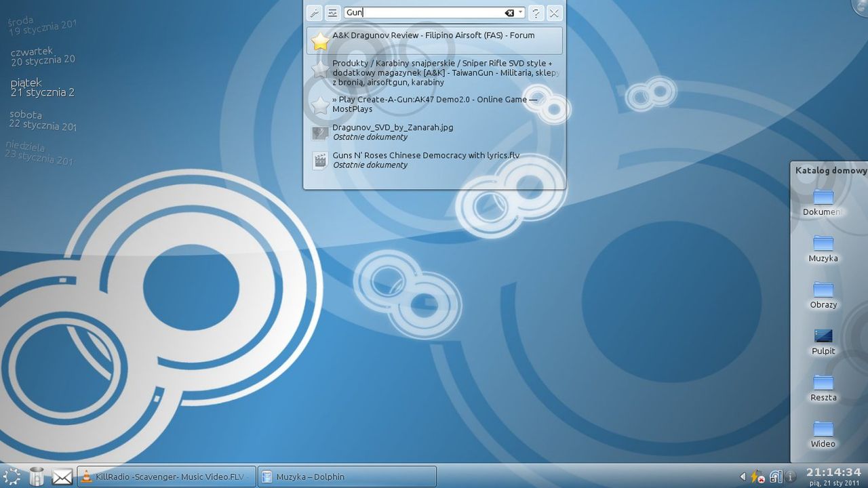
Task: Open the Pulpit desktop folder icon
Action: tap(823, 336)
